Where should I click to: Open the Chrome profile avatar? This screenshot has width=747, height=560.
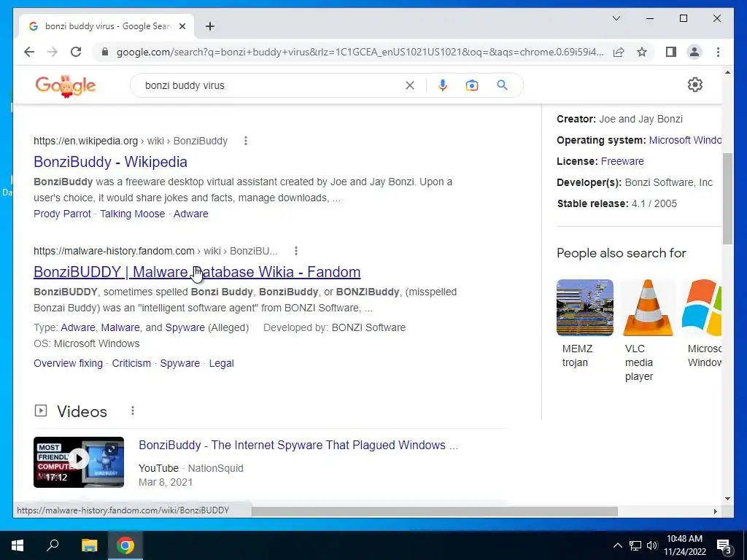(694, 52)
